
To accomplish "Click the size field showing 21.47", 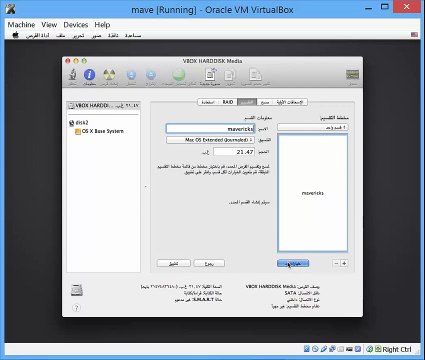I will click(x=234, y=152).
